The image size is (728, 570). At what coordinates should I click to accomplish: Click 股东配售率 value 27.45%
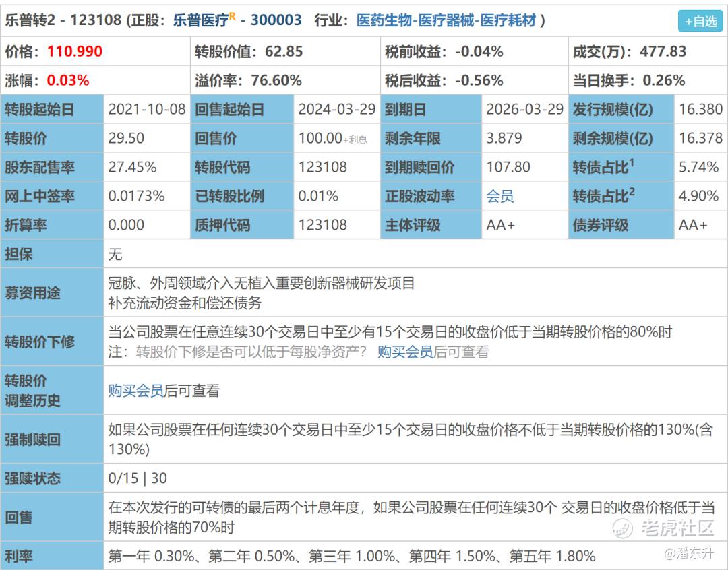(132, 167)
